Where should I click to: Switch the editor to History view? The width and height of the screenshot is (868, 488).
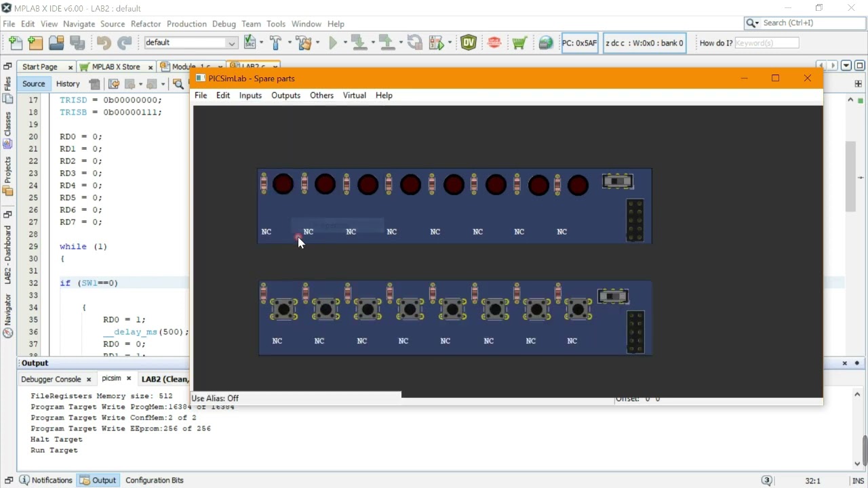click(68, 84)
